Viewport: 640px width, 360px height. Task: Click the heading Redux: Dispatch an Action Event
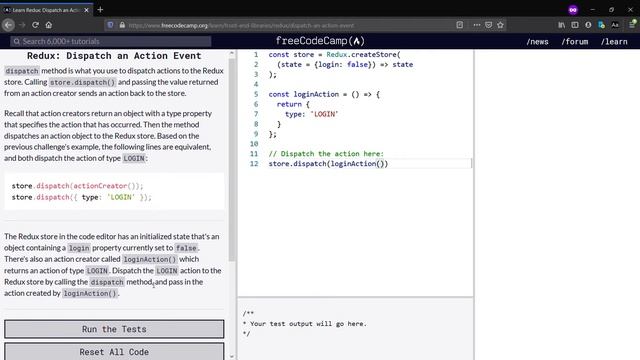114,56
